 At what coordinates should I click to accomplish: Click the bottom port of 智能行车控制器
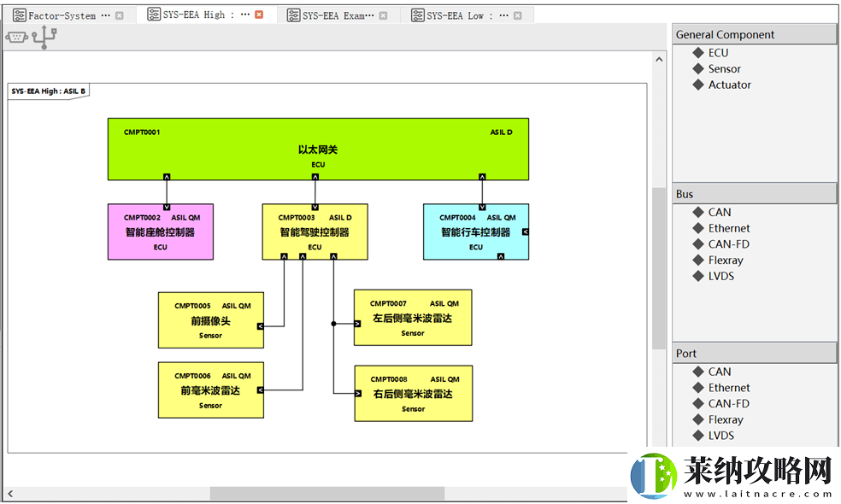pos(501,256)
